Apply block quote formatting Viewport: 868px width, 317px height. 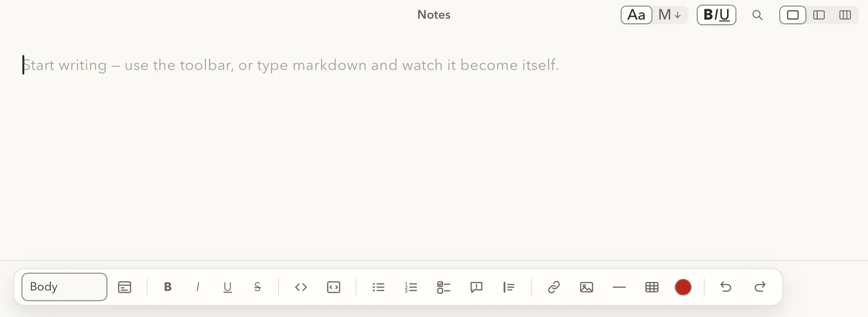pyautogui.click(x=509, y=287)
